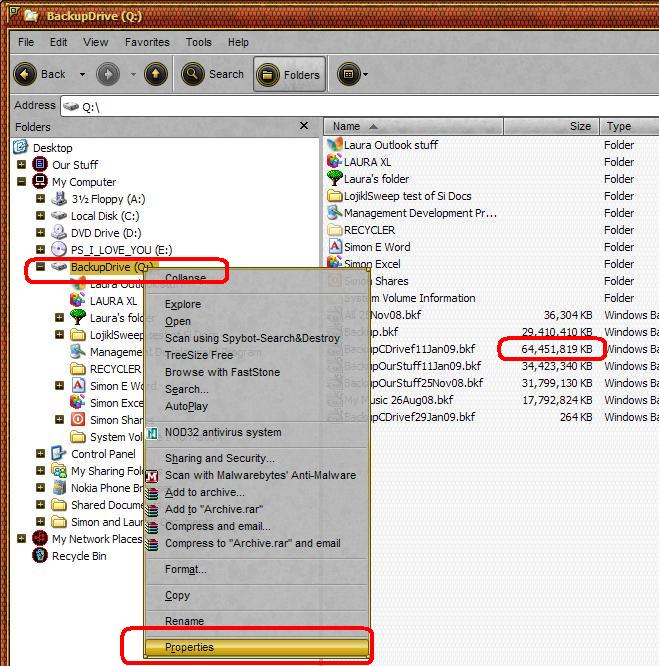Select Desktop icon in folder tree
Image resolution: width=659 pixels, height=666 pixels.
(20, 147)
